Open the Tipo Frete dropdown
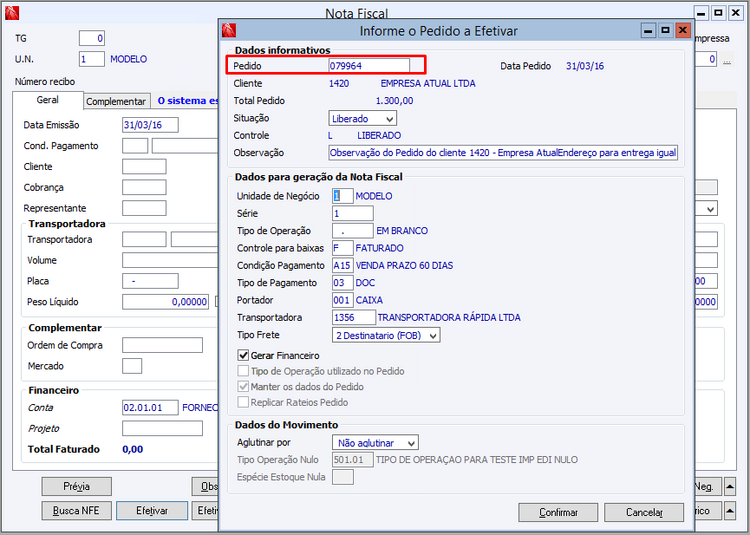The image size is (750, 535). click(386, 335)
